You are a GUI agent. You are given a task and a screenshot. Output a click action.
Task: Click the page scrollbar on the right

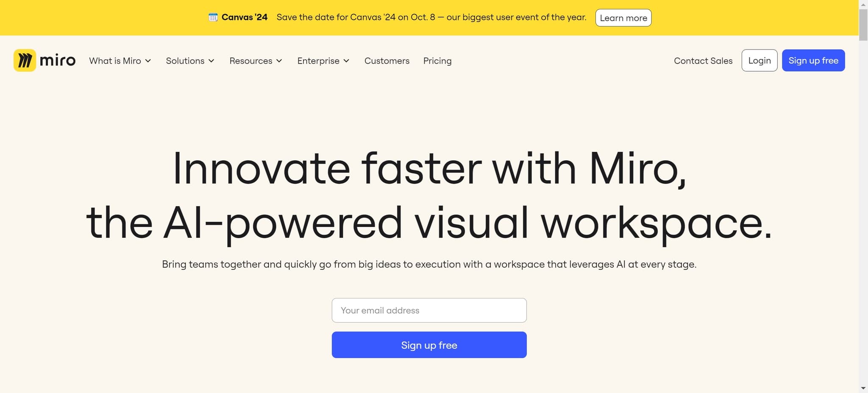point(863,24)
